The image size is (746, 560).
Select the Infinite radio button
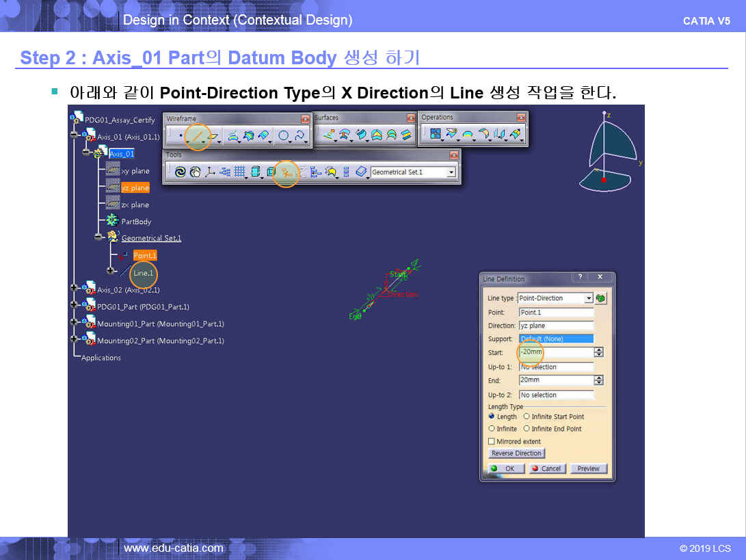tap(492, 429)
